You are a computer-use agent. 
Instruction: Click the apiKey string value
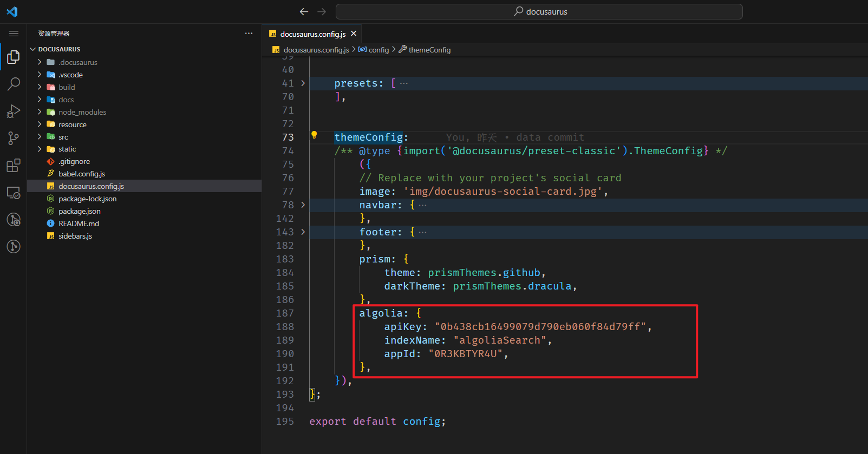point(540,327)
